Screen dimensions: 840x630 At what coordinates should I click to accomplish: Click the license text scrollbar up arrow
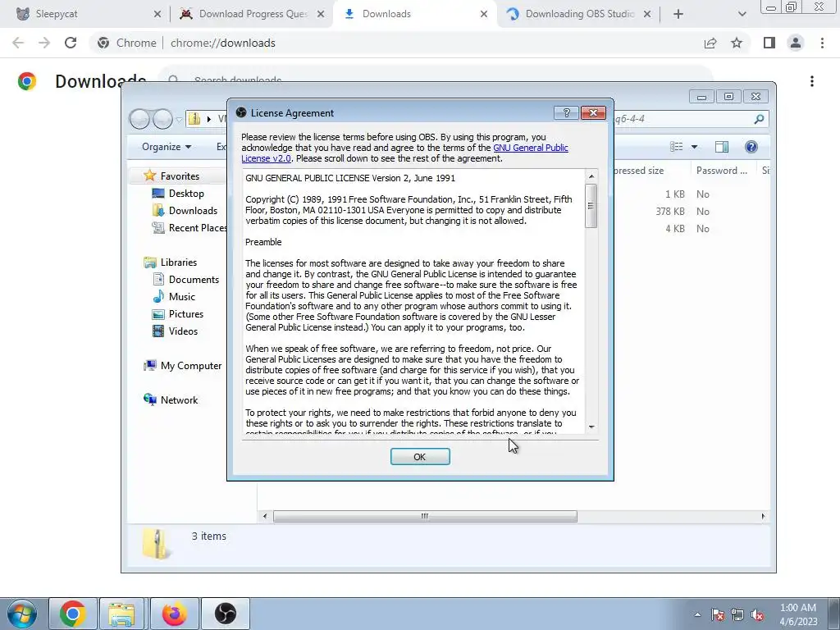(591, 176)
